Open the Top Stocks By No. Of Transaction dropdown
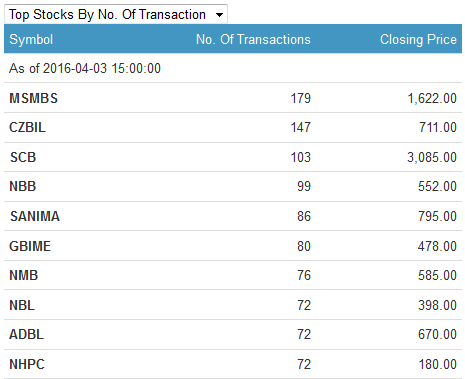 click(x=116, y=14)
